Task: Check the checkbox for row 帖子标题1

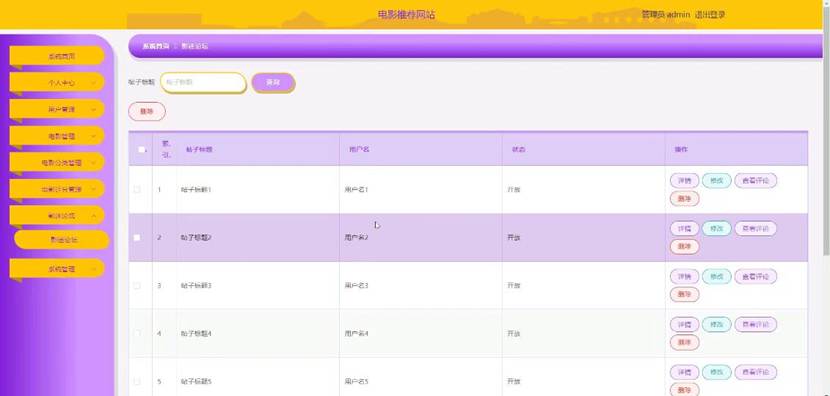Action: [137, 189]
